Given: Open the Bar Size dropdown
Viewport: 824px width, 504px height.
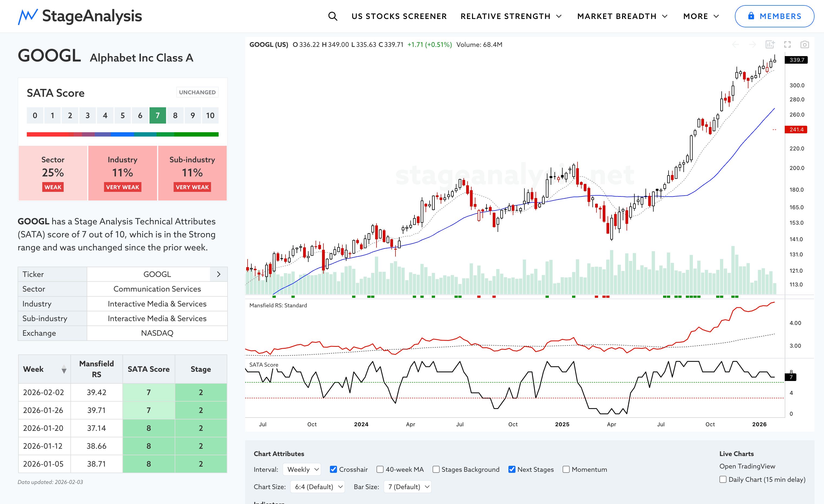Looking at the screenshot, I should [407, 487].
